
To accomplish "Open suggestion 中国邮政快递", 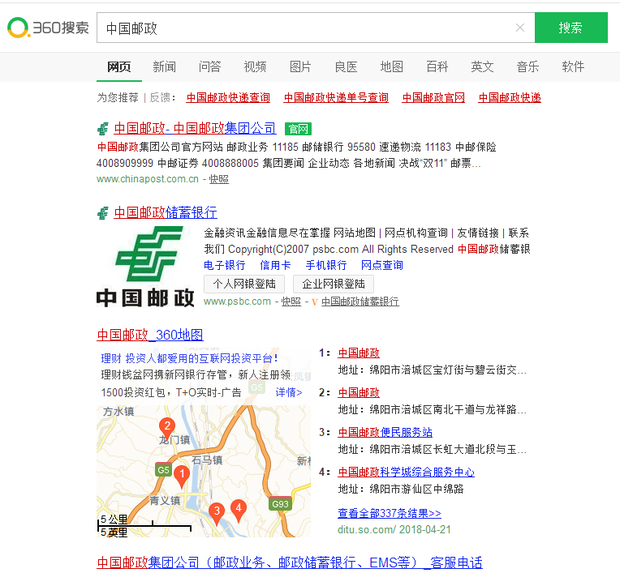I will (510, 98).
